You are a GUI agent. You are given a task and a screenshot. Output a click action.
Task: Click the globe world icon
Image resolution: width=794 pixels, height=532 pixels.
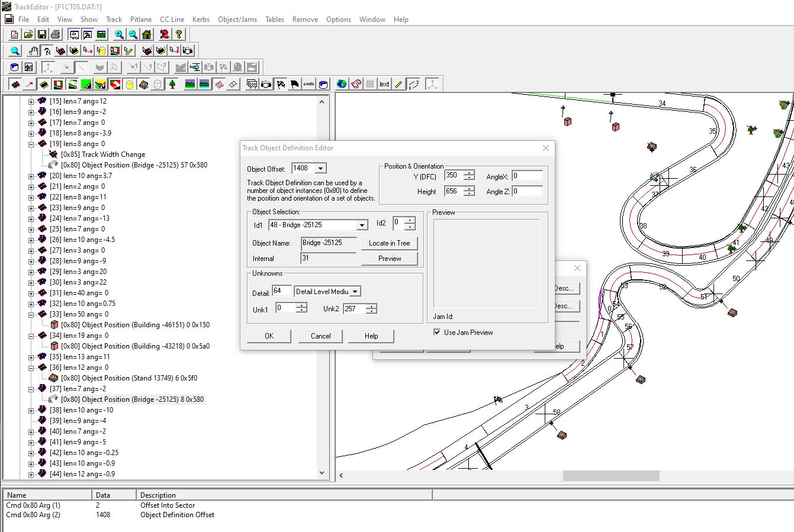[342, 84]
